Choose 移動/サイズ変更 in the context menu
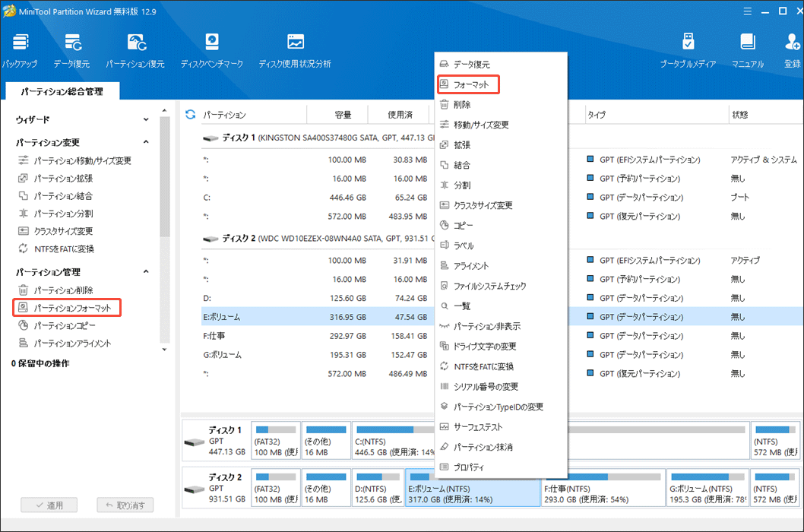 501,125
